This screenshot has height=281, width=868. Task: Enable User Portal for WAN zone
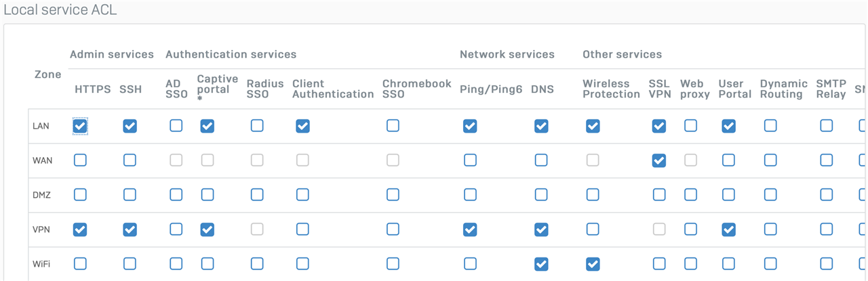(x=728, y=160)
